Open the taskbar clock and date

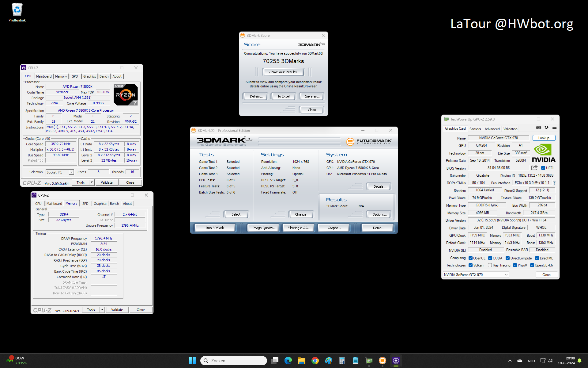[x=566, y=361]
